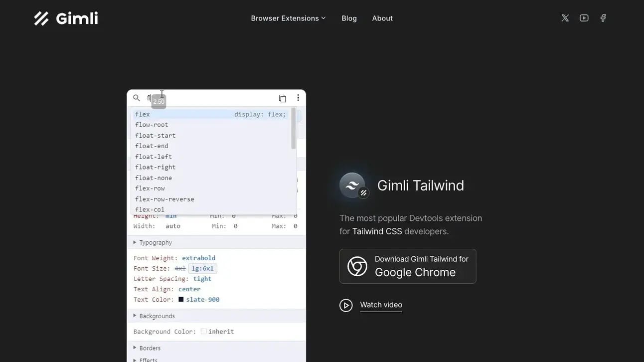Open the Facebook page icon
This screenshot has height=362, width=644.
(603, 18)
